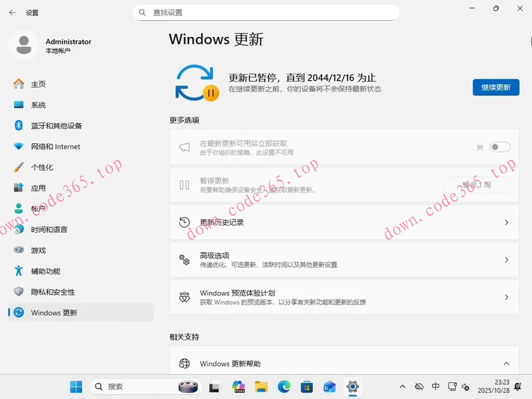Open the notification bell in tray
Image resolution: width=532 pixels, height=399 pixels.
coord(518,386)
